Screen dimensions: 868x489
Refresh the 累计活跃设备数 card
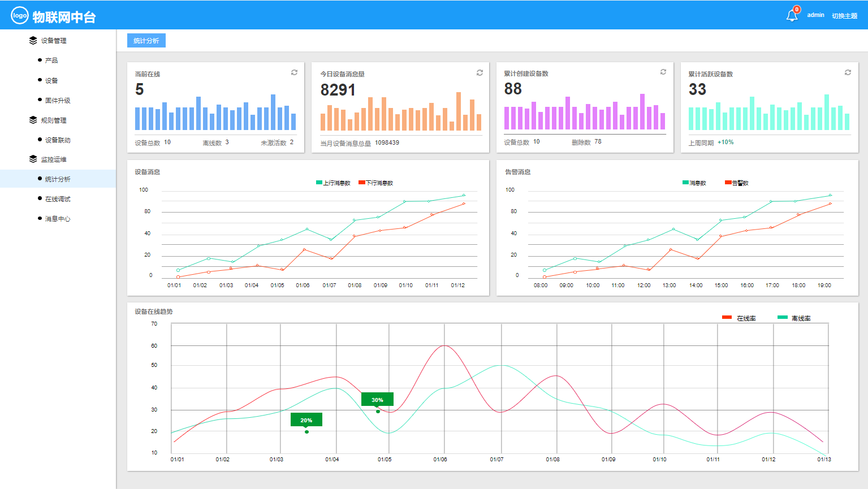click(848, 72)
